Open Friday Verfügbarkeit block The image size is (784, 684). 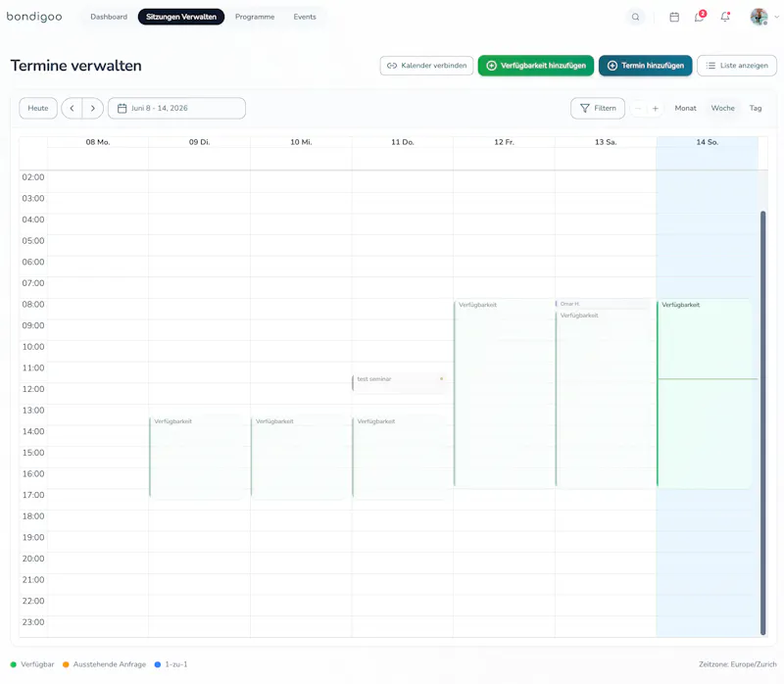502,393
